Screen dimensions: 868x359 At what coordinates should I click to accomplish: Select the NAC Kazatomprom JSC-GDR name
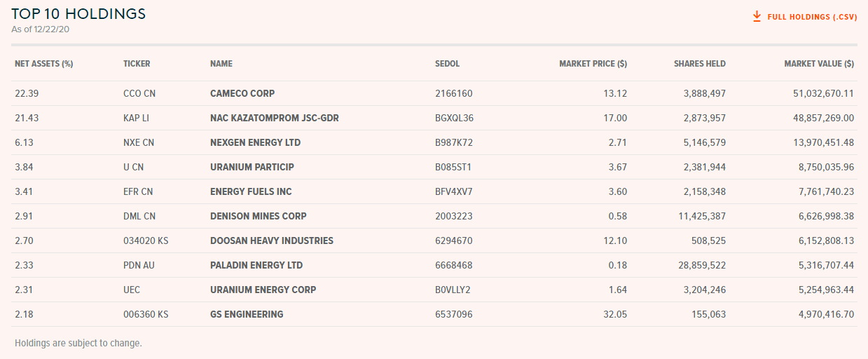(274, 118)
